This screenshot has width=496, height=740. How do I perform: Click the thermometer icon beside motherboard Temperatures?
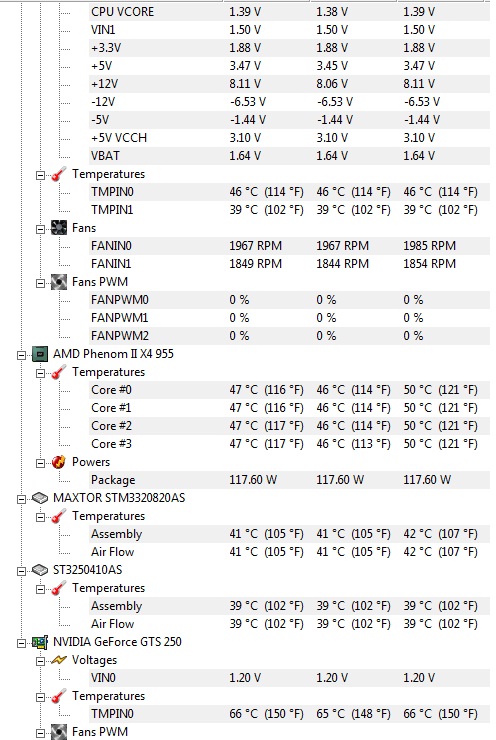(59, 174)
